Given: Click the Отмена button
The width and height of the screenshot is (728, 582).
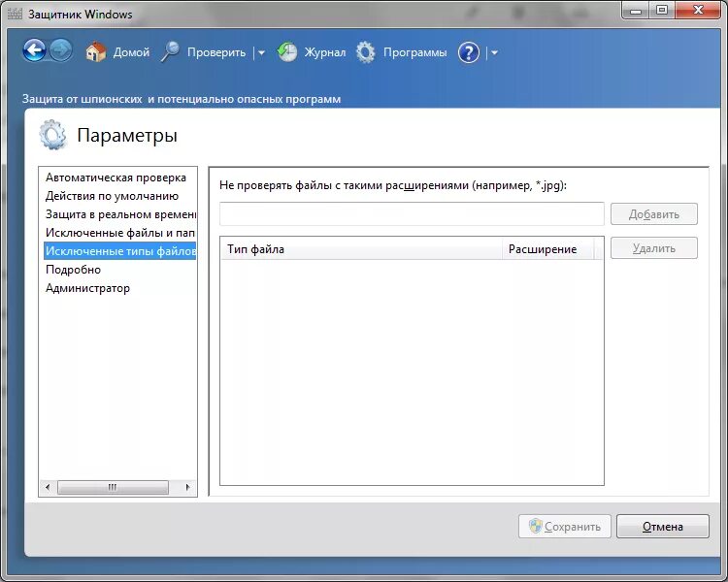Looking at the screenshot, I should (x=663, y=527).
